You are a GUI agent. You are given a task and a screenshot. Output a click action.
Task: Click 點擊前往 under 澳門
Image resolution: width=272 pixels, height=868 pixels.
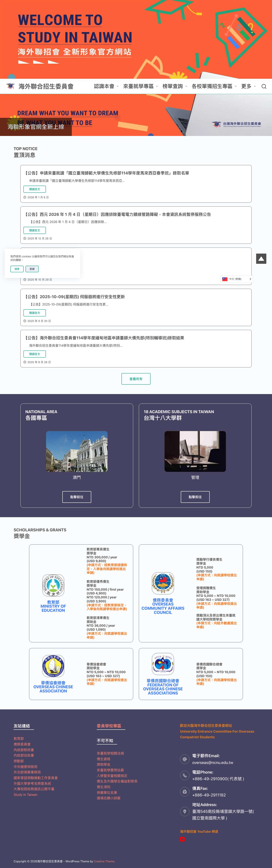click(77, 497)
